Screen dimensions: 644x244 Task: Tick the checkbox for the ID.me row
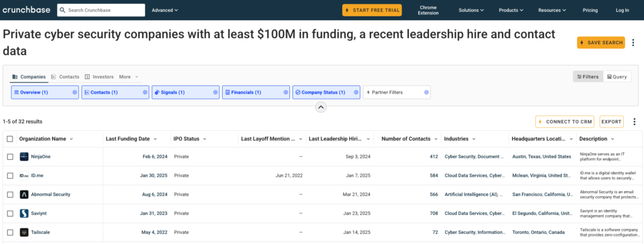click(10, 175)
